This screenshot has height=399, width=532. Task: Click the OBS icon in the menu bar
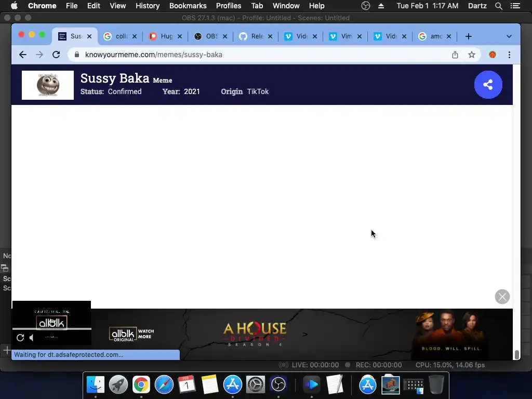point(365,6)
